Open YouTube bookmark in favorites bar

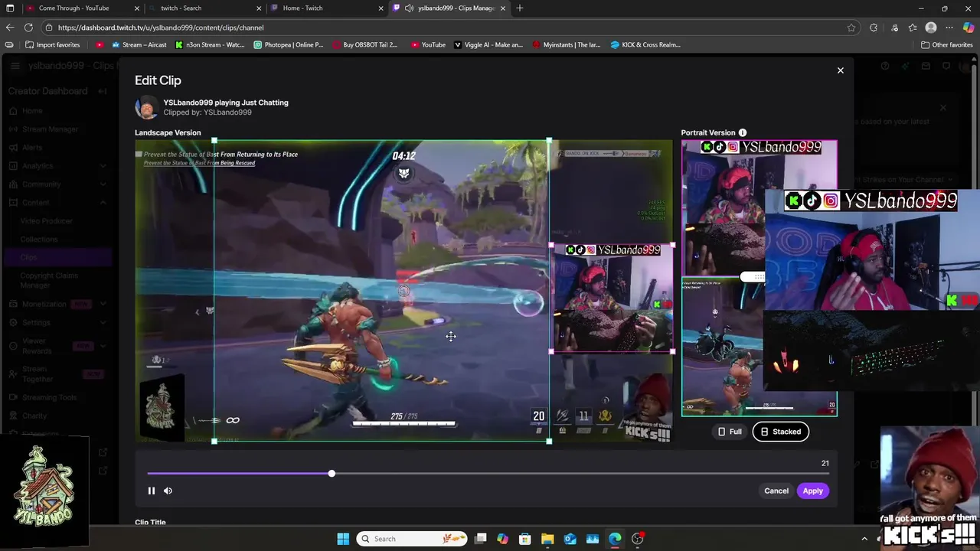coord(428,44)
